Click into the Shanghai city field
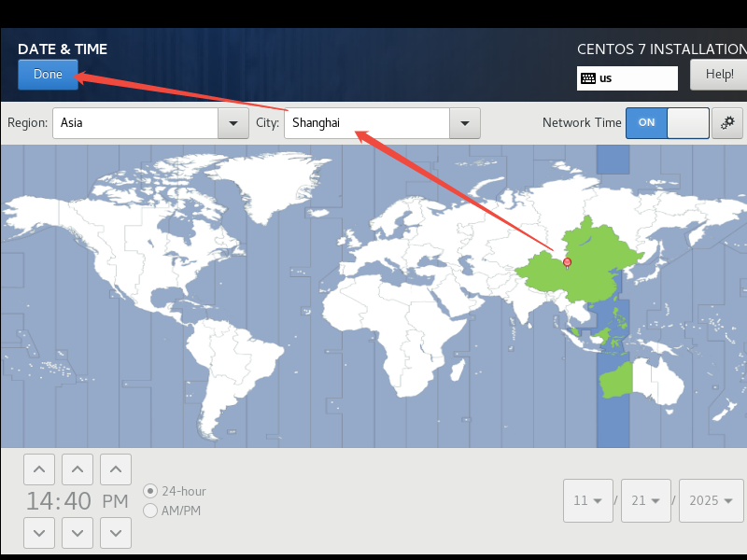The width and height of the screenshot is (747, 560). pos(367,123)
